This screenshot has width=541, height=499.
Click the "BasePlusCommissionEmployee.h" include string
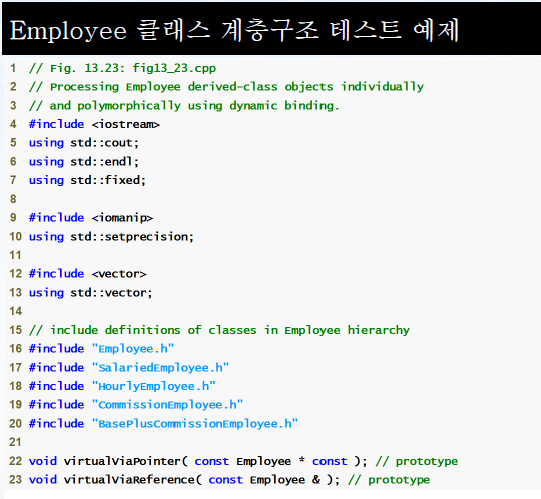195,423
